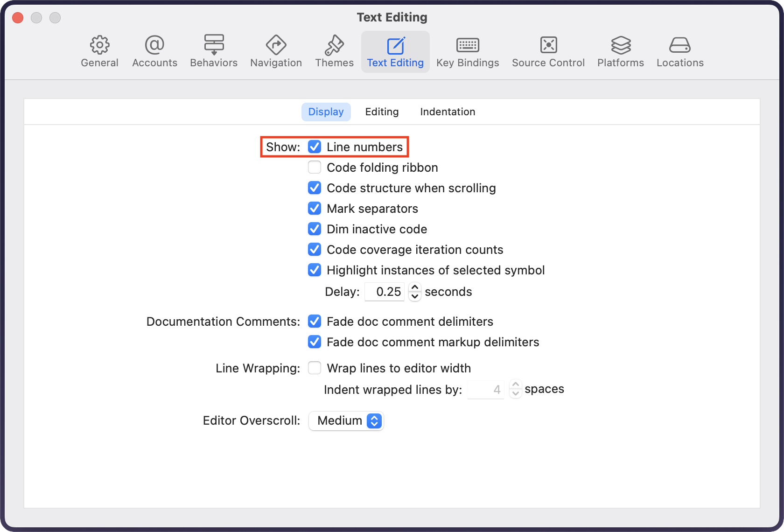Switch to Key Bindings preferences
This screenshot has width=784, height=532.
point(468,51)
